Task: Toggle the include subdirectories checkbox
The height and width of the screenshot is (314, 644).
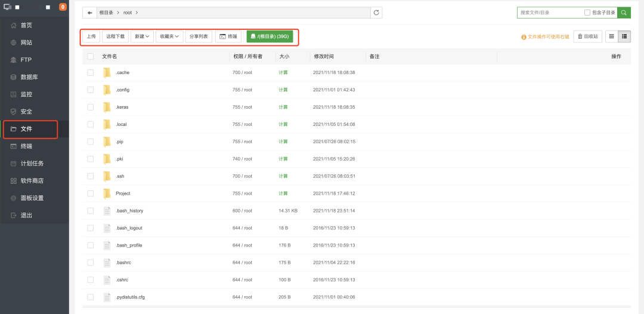Action: point(587,13)
